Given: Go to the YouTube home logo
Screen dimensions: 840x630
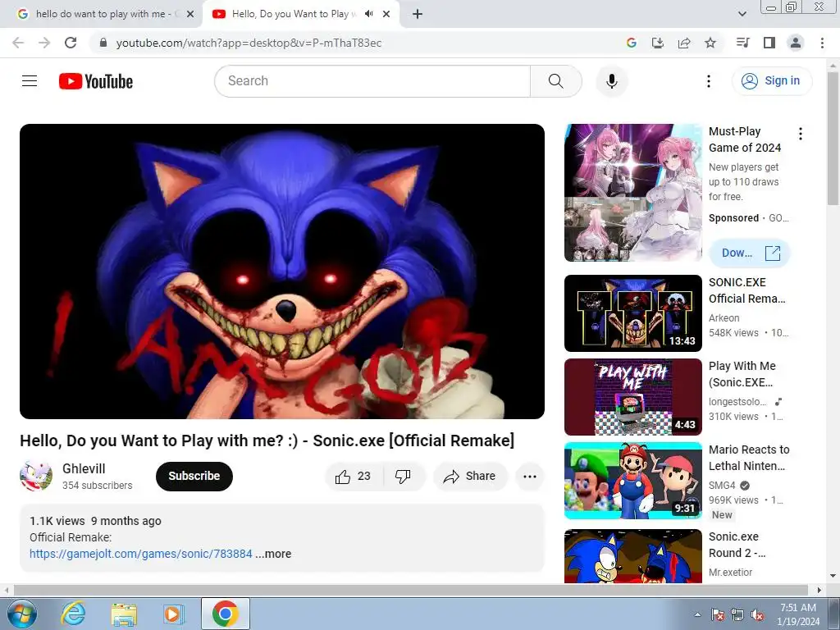Looking at the screenshot, I should 96,81.
